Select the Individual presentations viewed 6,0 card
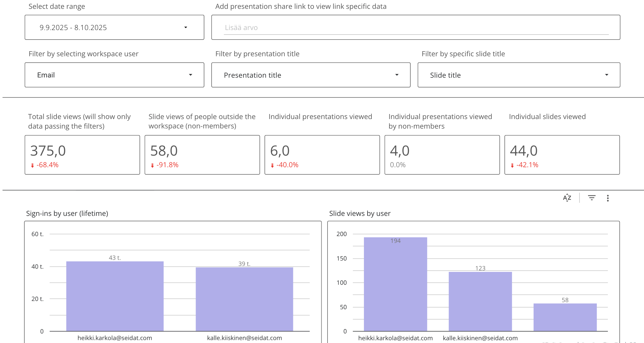Screen dimensions: 644x343 322,155
